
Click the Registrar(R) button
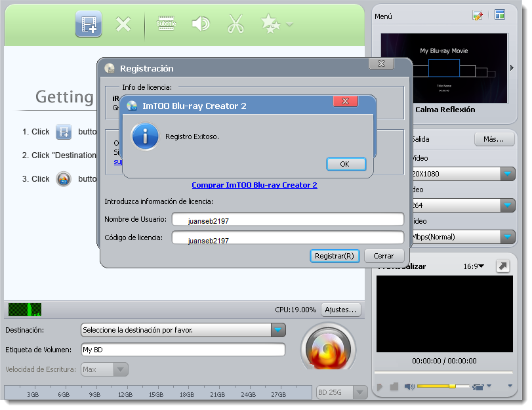[x=335, y=256]
